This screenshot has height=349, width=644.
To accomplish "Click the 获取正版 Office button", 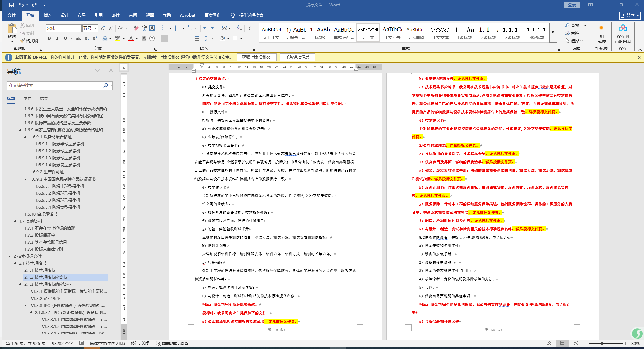I will coord(256,57).
